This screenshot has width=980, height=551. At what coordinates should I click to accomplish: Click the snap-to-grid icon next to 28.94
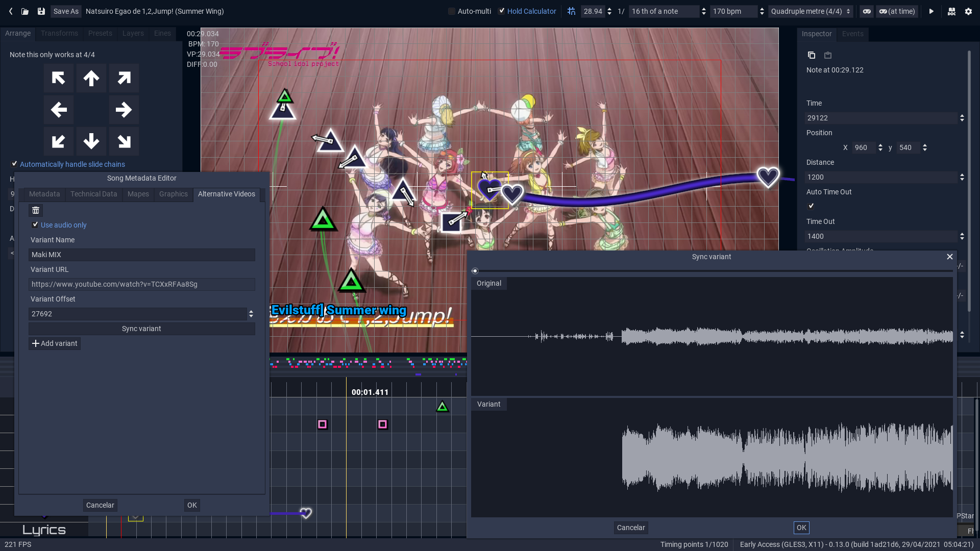[x=571, y=11]
